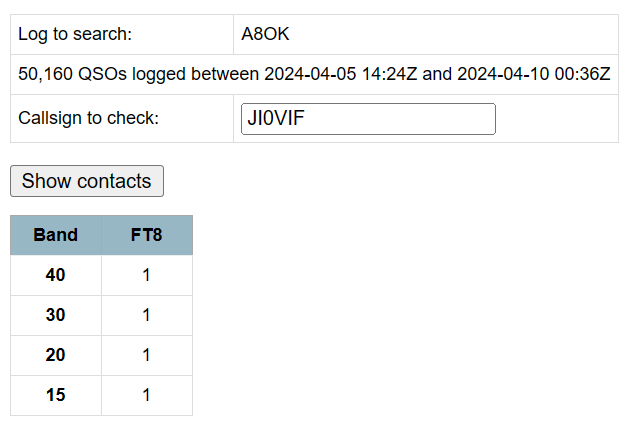Click the Band column header
The width and height of the screenshot is (631, 428).
pos(55,235)
